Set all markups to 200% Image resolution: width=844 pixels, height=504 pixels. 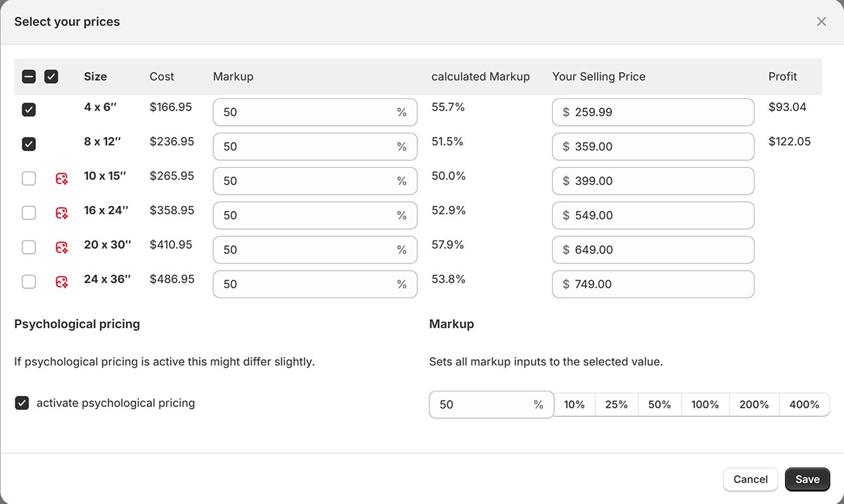point(755,405)
